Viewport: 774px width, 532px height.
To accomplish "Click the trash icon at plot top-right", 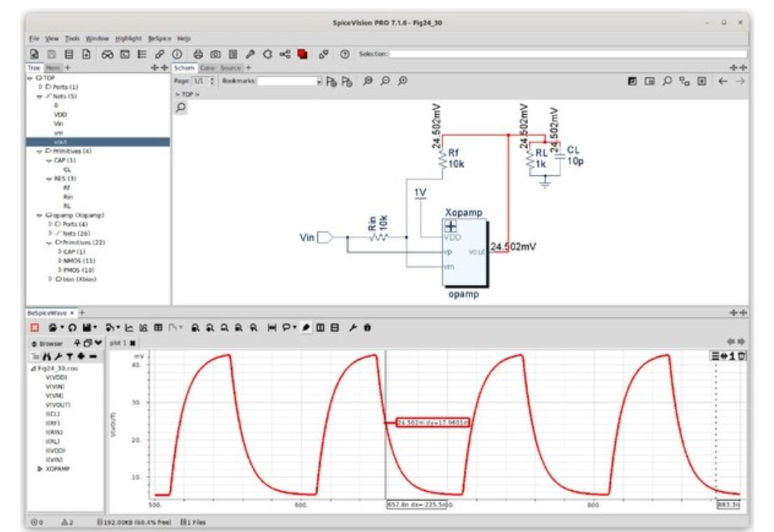I will 742,356.
